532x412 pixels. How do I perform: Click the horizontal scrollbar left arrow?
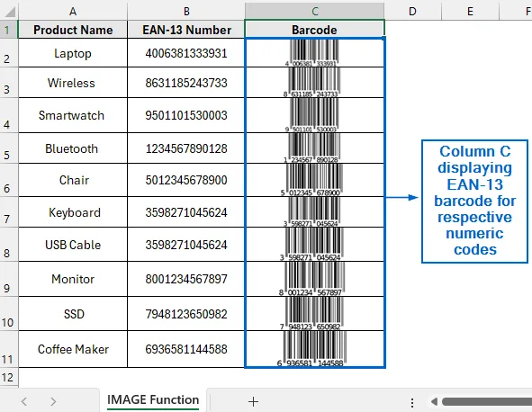(x=434, y=402)
